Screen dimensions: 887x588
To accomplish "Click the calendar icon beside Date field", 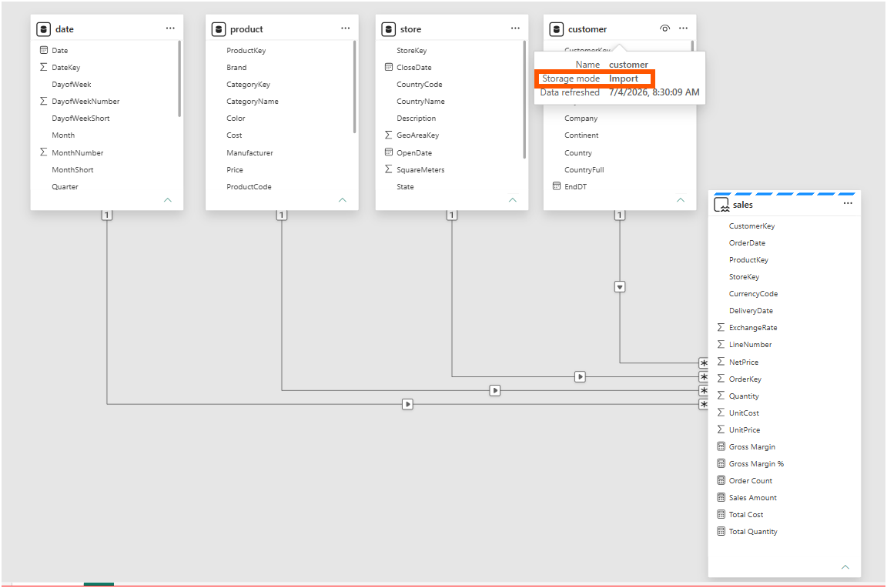I will [x=44, y=50].
